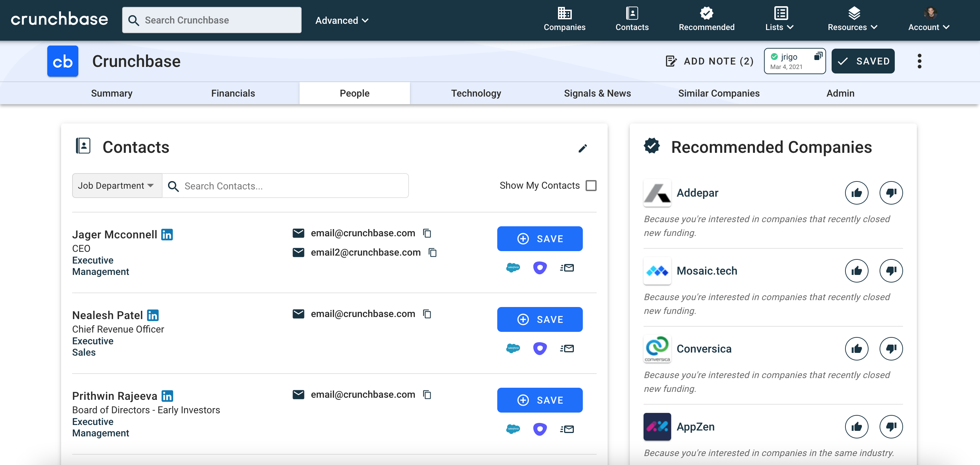Expand the Lists menu in navbar
Image resolution: width=980 pixels, height=465 pixels.
point(779,20)
